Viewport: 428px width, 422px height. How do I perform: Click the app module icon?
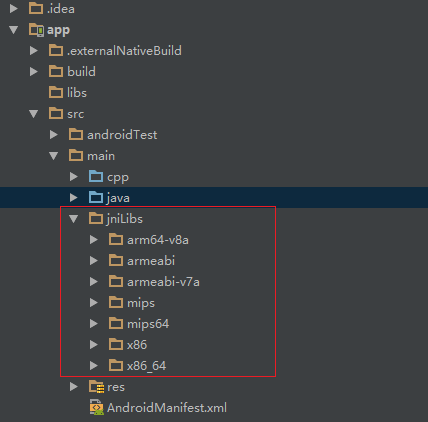pos(36,29)
